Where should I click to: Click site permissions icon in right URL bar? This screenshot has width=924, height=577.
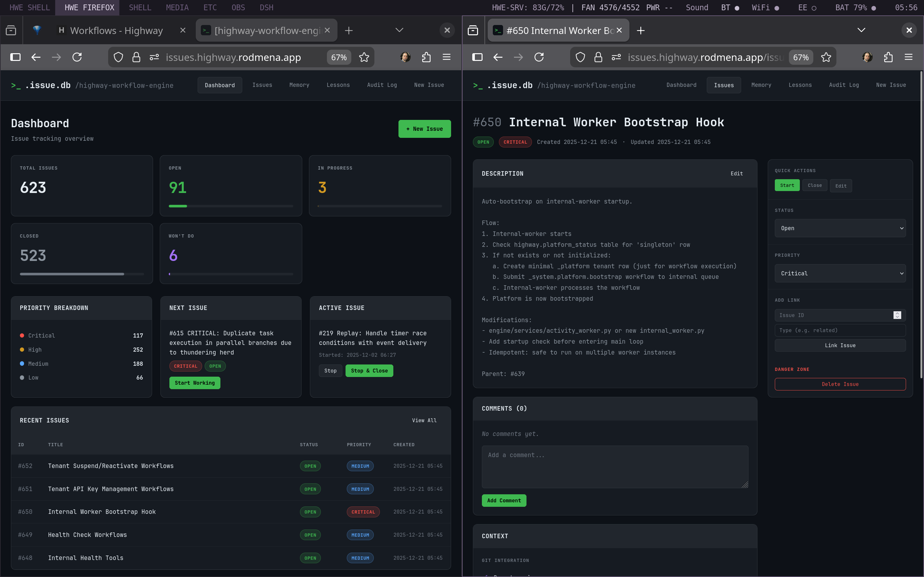click(616, 57)
